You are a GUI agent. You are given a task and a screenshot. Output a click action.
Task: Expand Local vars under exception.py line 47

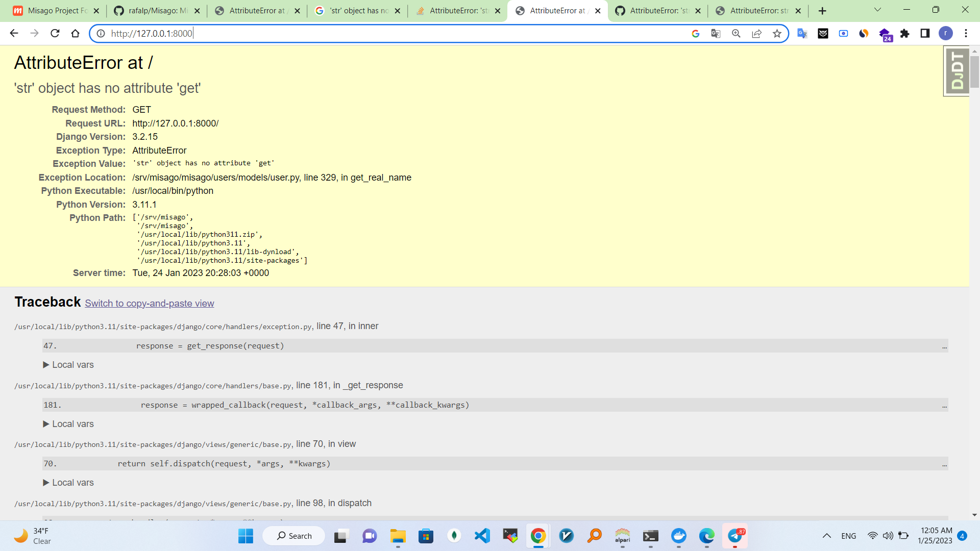68,365
